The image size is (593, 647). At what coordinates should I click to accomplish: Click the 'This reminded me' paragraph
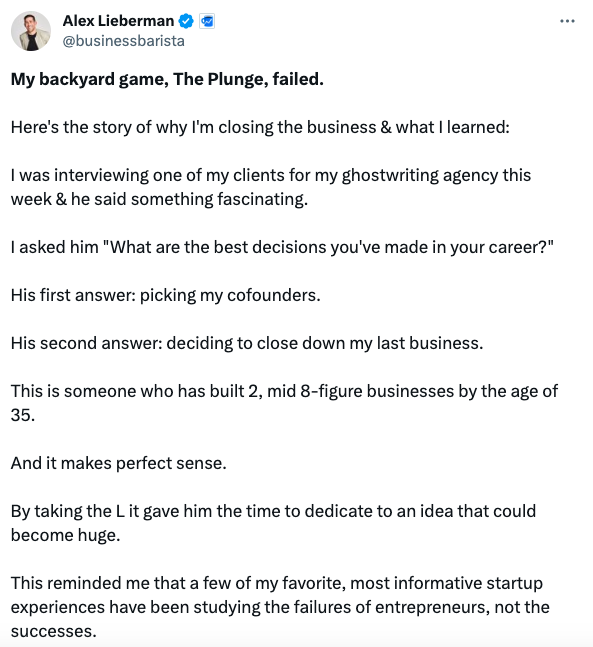tap(280, 607)
